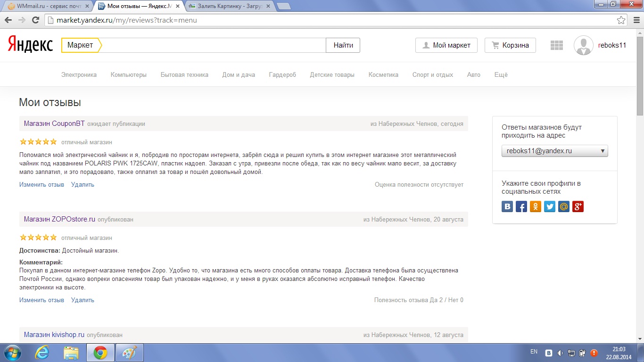Click the reboks11 username link
644x362 pixels.
click(612, 45)
